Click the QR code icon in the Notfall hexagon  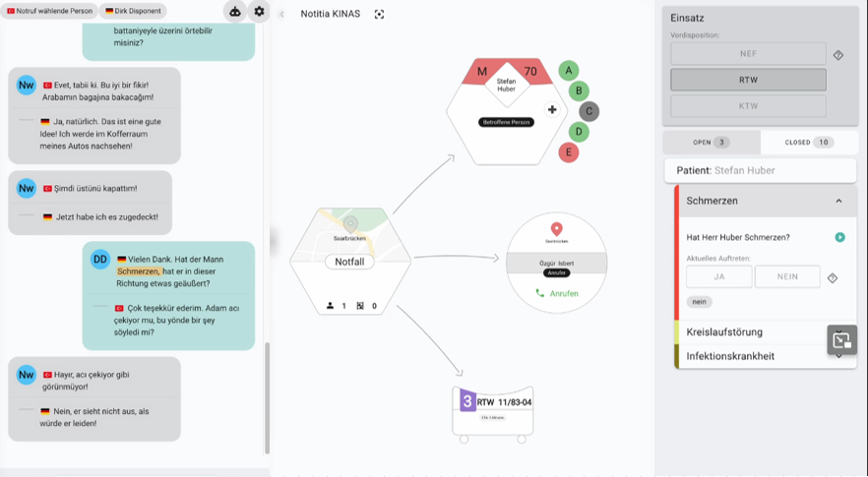point(360,306)
